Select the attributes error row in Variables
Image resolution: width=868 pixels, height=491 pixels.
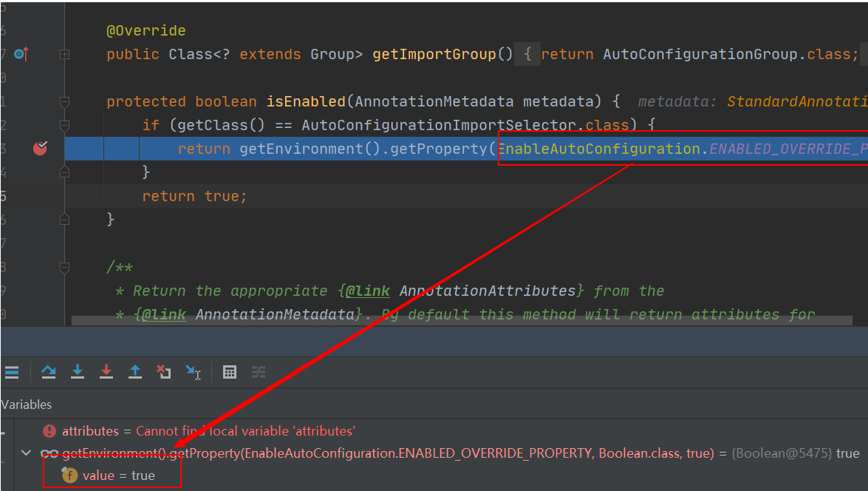440,430
